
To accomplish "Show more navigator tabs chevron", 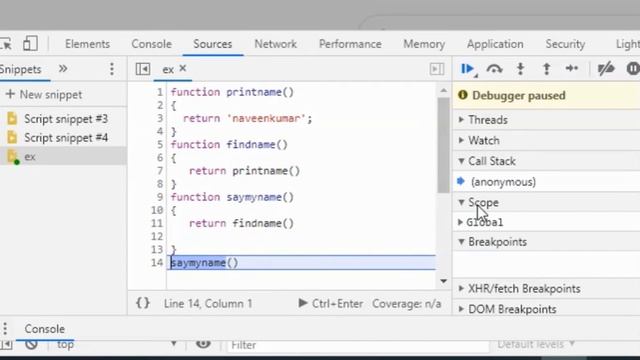I will pos(63,69).
